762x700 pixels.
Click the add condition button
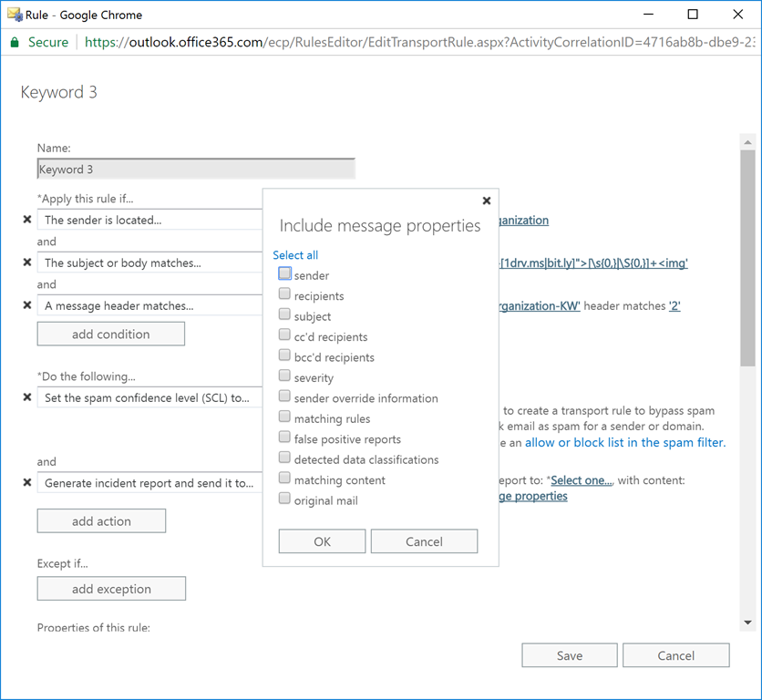tap(110, 335)
